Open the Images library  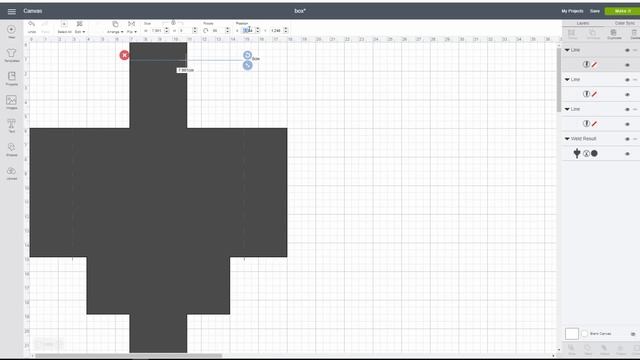[x=11, y=102]
